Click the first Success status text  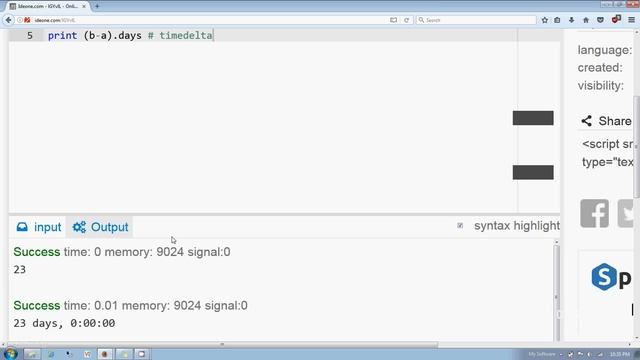pos(37,252)
